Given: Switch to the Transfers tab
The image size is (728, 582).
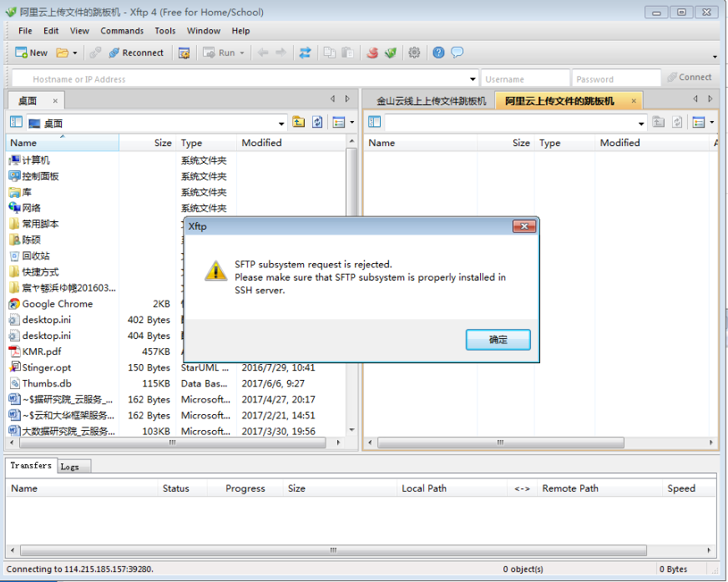Looking at the screenshot, I should point(31,465).
